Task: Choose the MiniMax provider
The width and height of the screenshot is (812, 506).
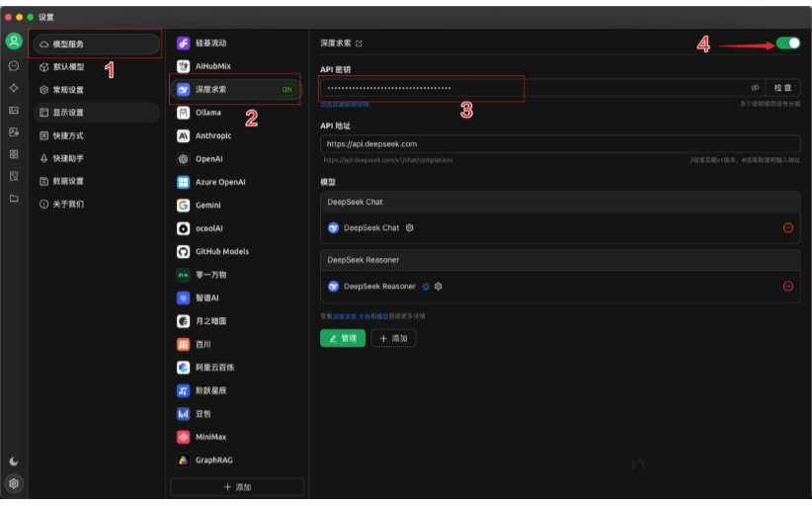Action: tap(237, 437)
